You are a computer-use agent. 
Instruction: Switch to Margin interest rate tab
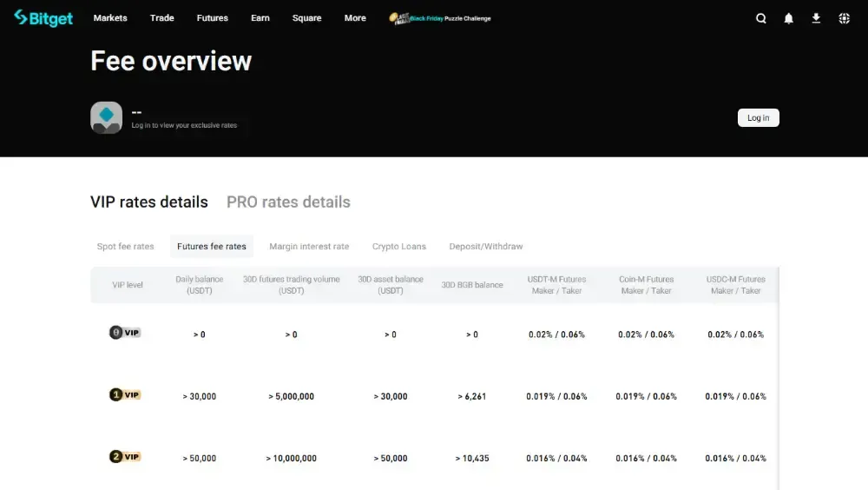pyautogui.click(x=309, y=247)
